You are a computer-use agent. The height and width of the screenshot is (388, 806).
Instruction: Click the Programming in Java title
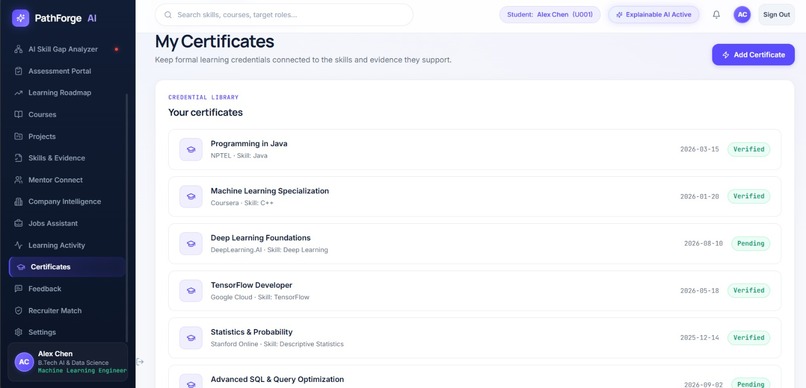[249, 144]
